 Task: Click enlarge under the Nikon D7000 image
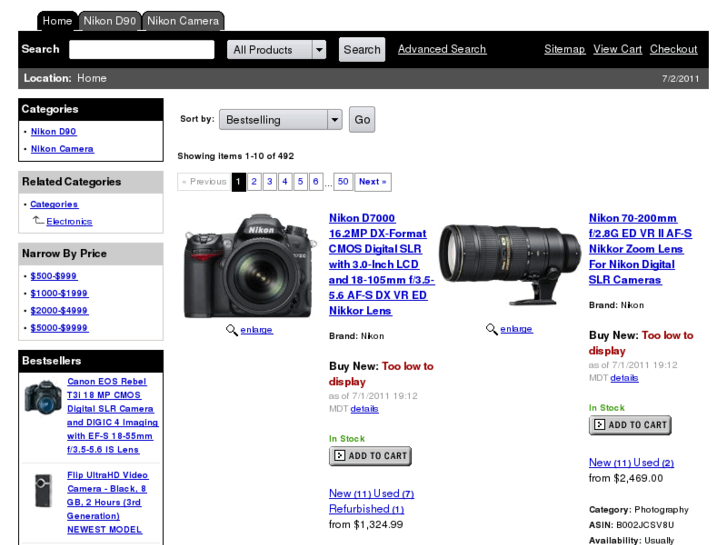pyautogui.click(x=256, y=330)
